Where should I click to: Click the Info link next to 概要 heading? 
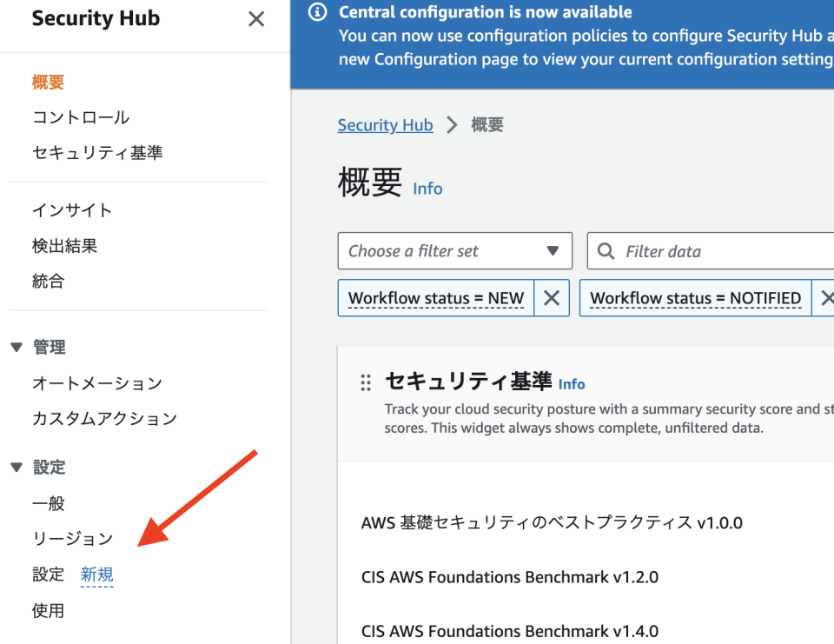click(427, 188)
